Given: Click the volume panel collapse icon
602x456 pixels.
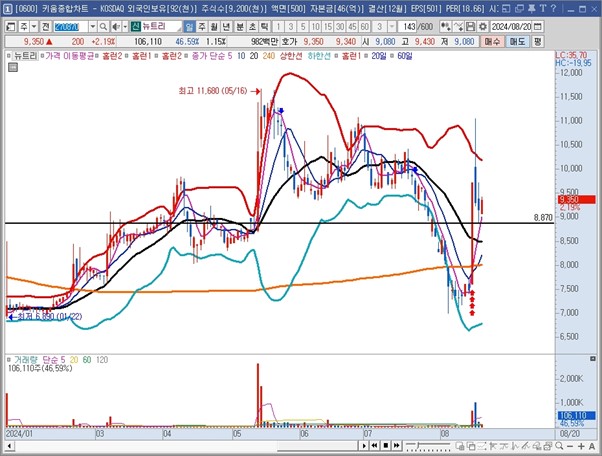Looking at the screenshot, I should (x=592, y=359).
